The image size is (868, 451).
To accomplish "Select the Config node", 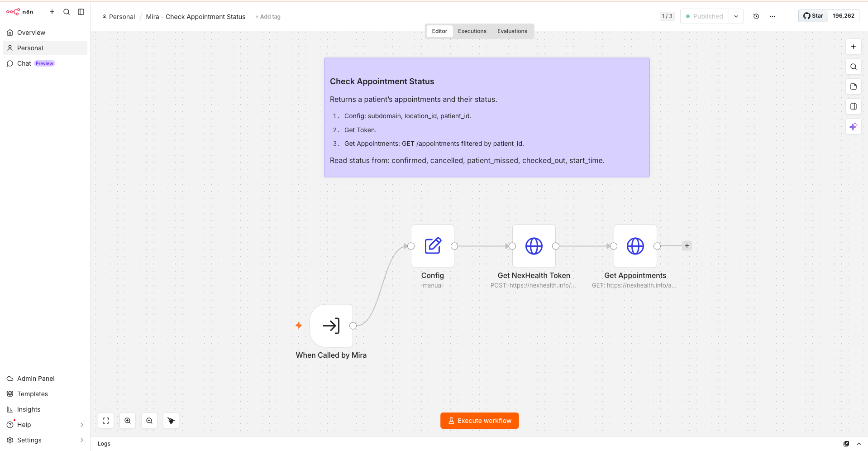I will click(433, 246).
